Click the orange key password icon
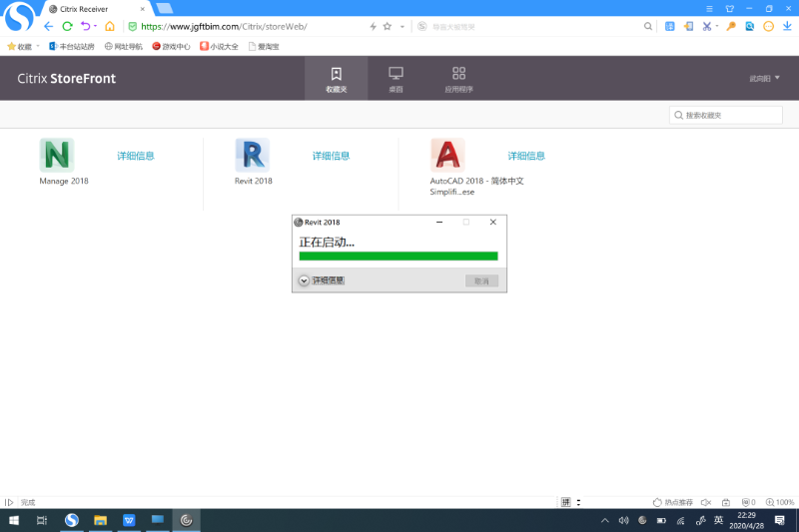The height and width of the screenshot is (532, 799). (731, 27)
